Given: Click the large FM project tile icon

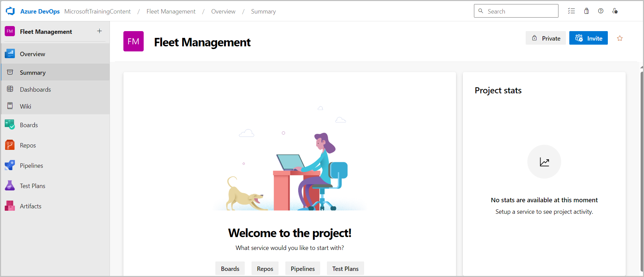Looking at the screenshot, I should (x=134, y=41).
